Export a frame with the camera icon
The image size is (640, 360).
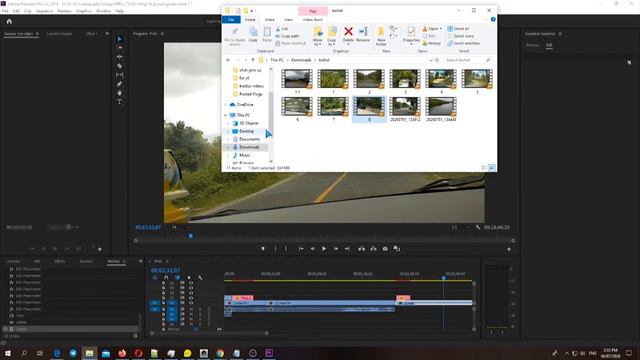pyautogui.click(x=385, y=249)
